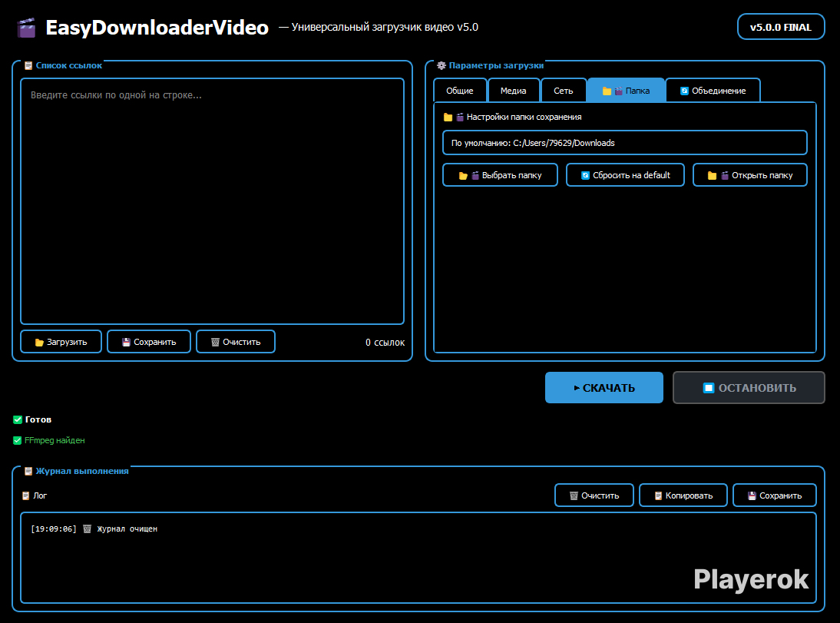Click the floppy icon on the journal Сохранить button
This screenshot has width=840, height=623.
tap(752, 496)
